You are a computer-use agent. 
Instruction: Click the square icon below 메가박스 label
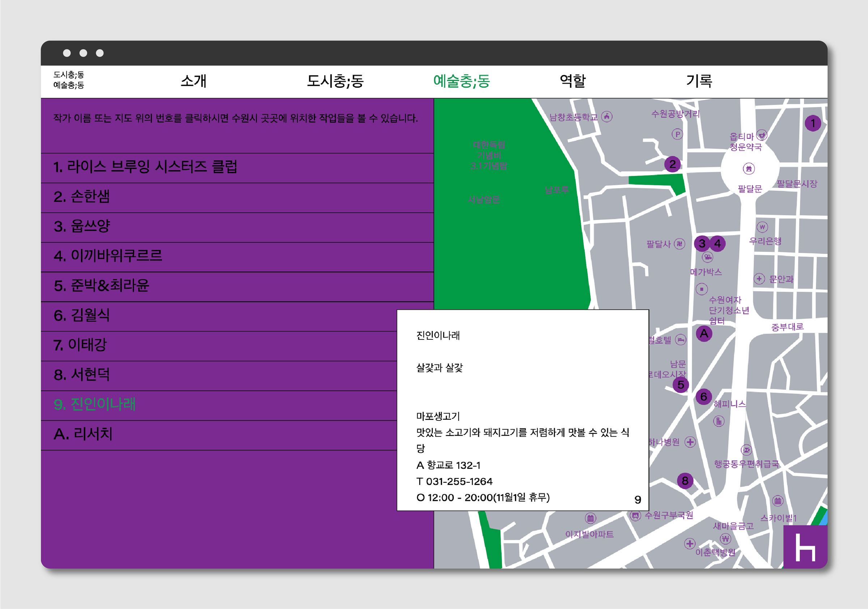(702, 289)
